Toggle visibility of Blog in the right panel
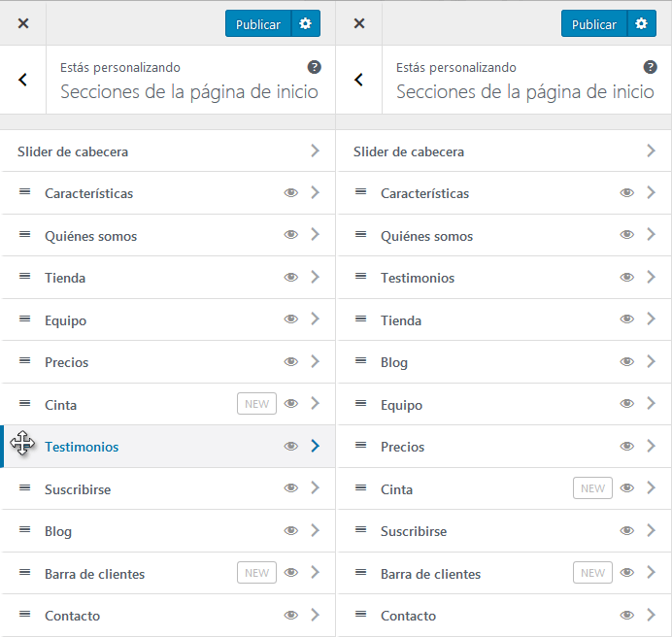The width and height of the screenshot is (672, 637). click(626, 362)
